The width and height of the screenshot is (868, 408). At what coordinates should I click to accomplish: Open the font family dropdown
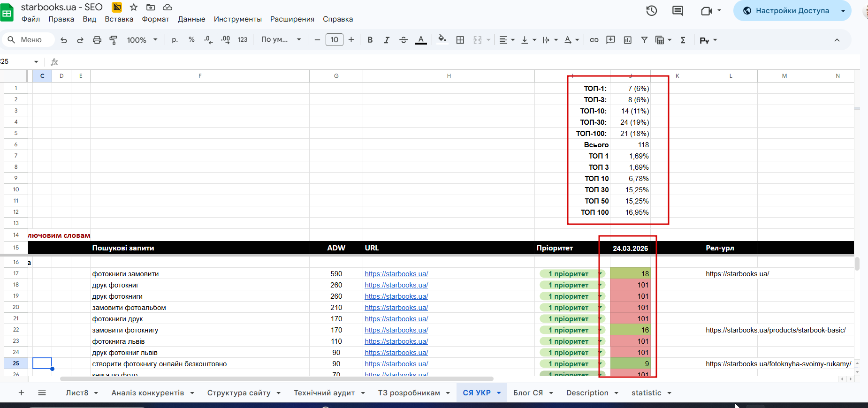tap(281, 40)
